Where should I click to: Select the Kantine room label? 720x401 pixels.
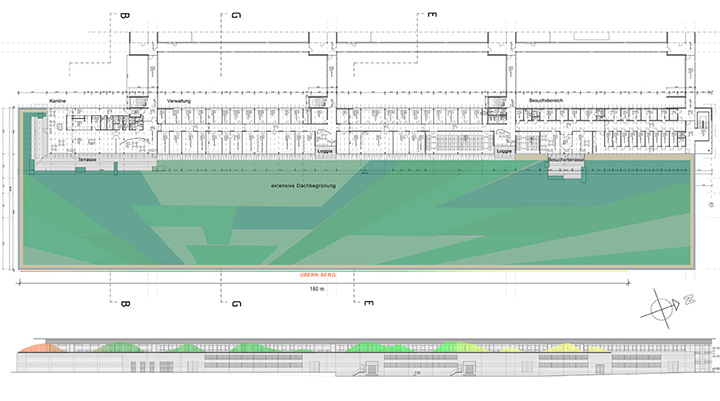[x=58, y=102]
